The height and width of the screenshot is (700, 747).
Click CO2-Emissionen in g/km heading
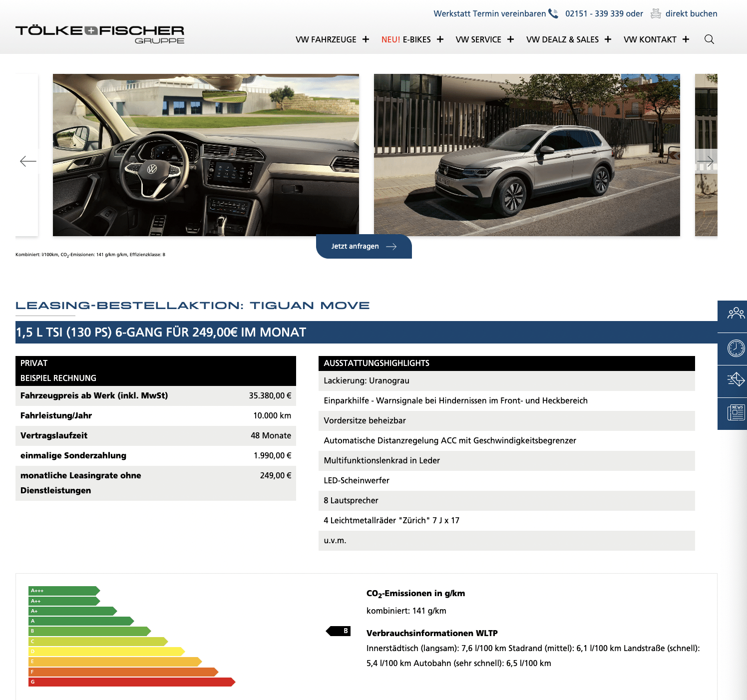(415, 594)
